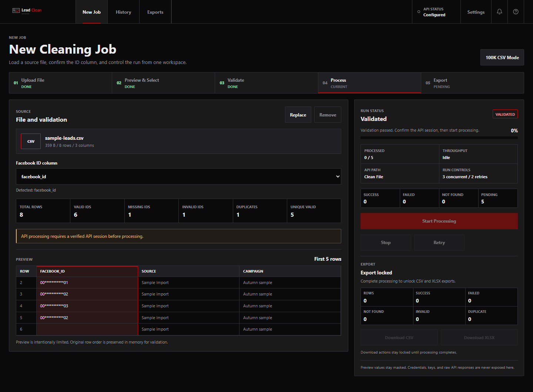The image size is (533, 392).
Task: Click Start Processing
Action: (439, 221)
